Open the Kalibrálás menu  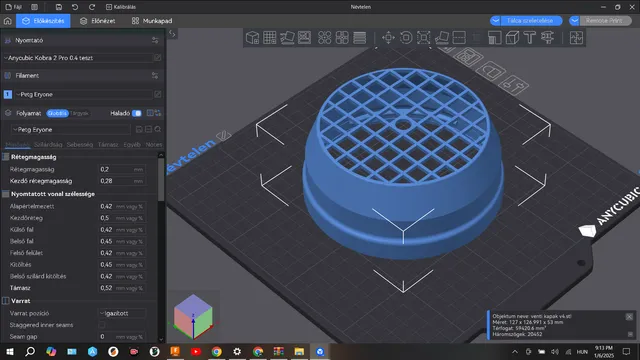(x=120, y=7)
